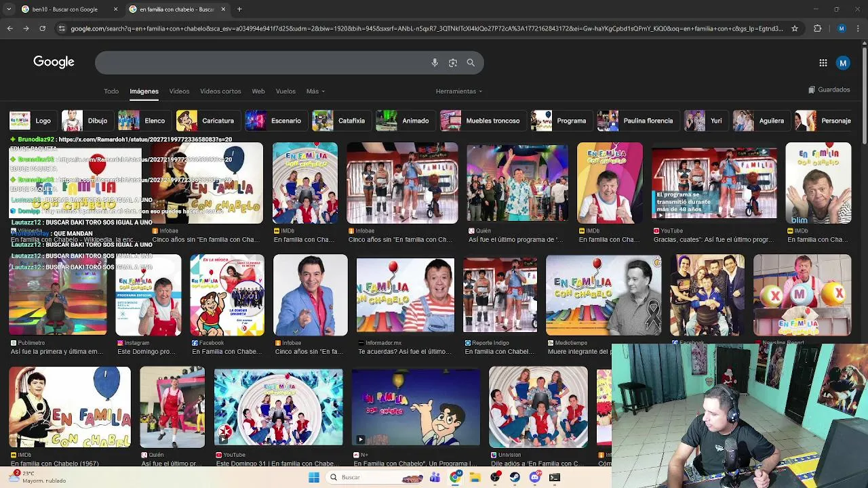The image size is (868, 488).
Task: Switch to the 'Web' tab
Action: click(x=258, y=91)
